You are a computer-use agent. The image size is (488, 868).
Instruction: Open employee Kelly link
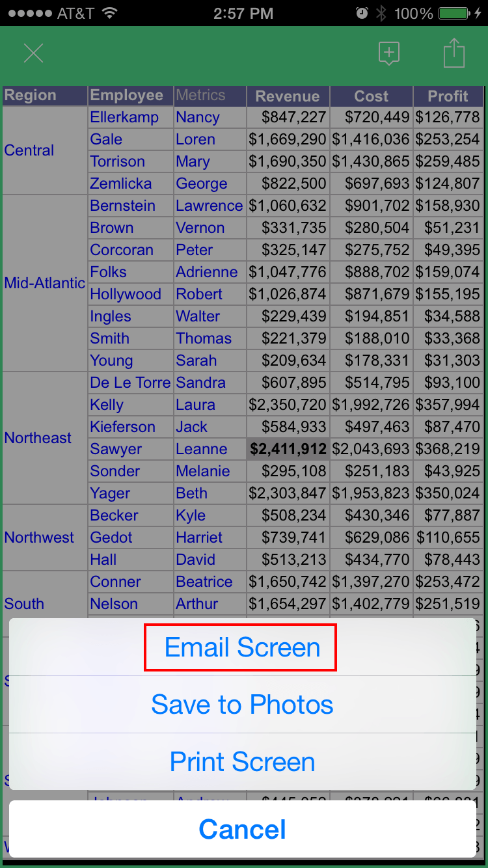(107, 405)
